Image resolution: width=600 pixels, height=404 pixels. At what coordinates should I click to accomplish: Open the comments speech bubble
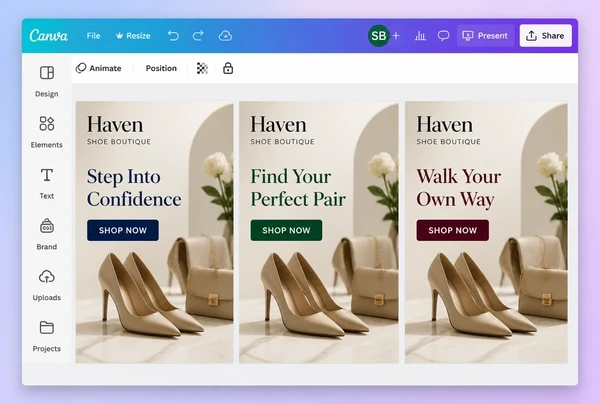pos(443,36)
